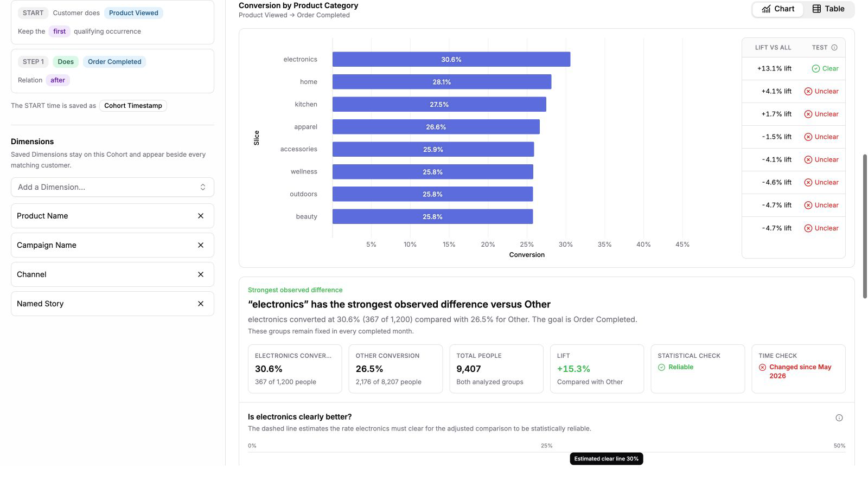Click the Electronics Conversion 30.6% card
The image size is (868, 488).
click(x=295, y=369)
